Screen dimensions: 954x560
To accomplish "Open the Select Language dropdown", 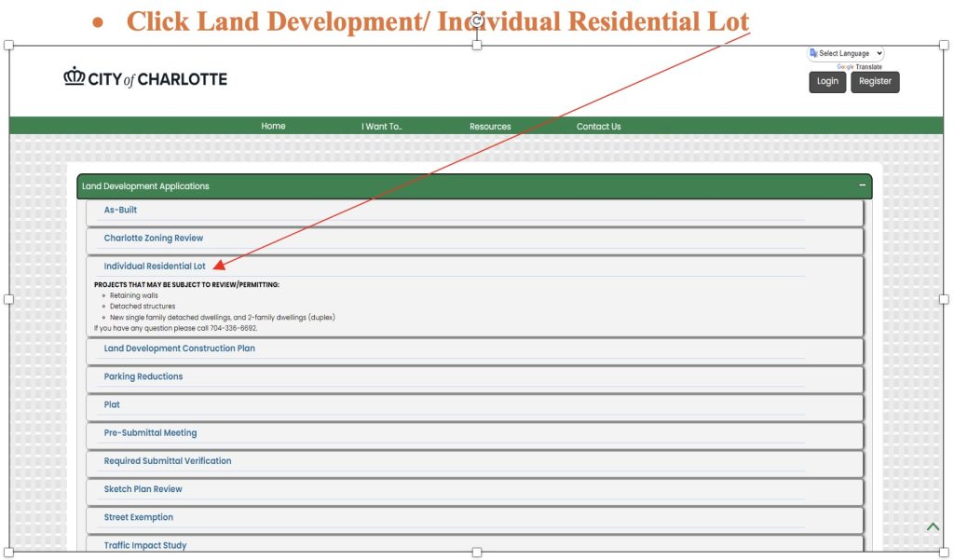I will (846, 54).
